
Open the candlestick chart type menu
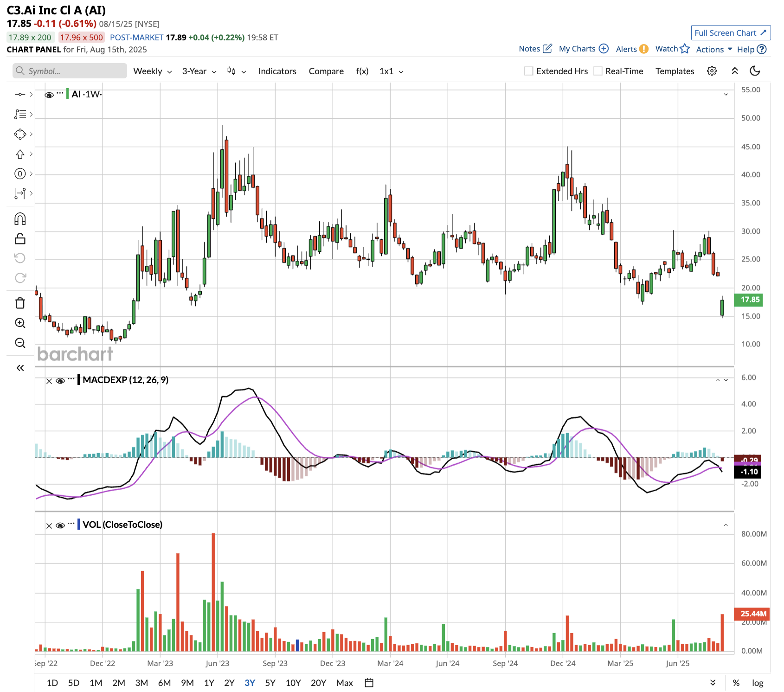coord(236,71)
